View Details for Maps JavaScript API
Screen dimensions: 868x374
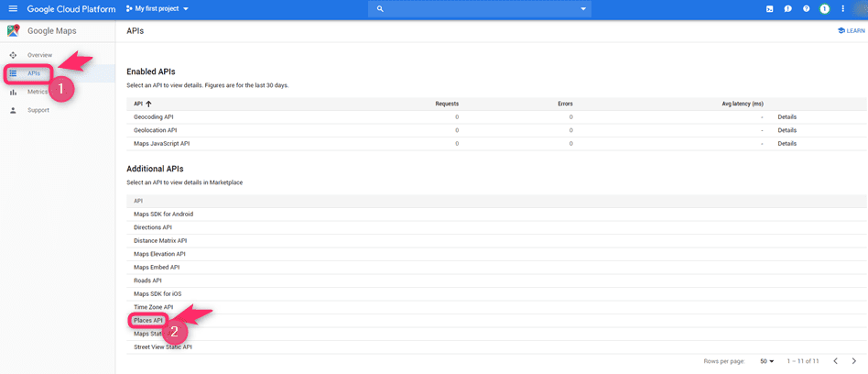tap(787, 144)
